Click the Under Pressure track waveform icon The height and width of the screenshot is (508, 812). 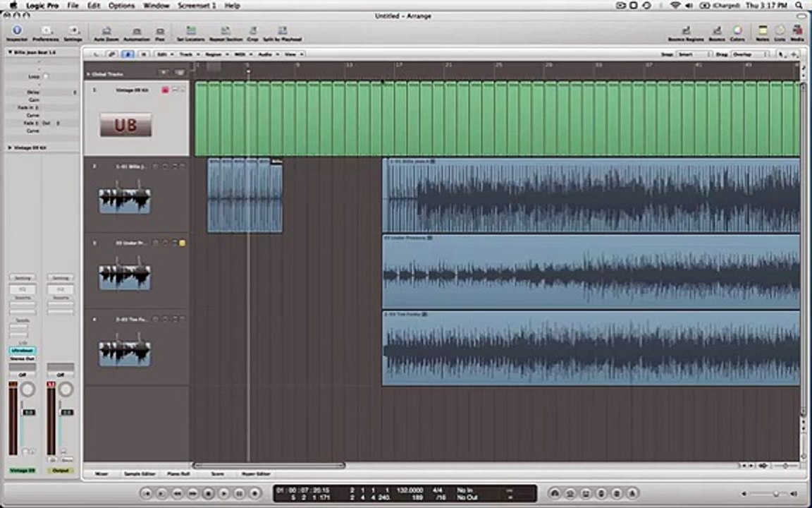125,274
